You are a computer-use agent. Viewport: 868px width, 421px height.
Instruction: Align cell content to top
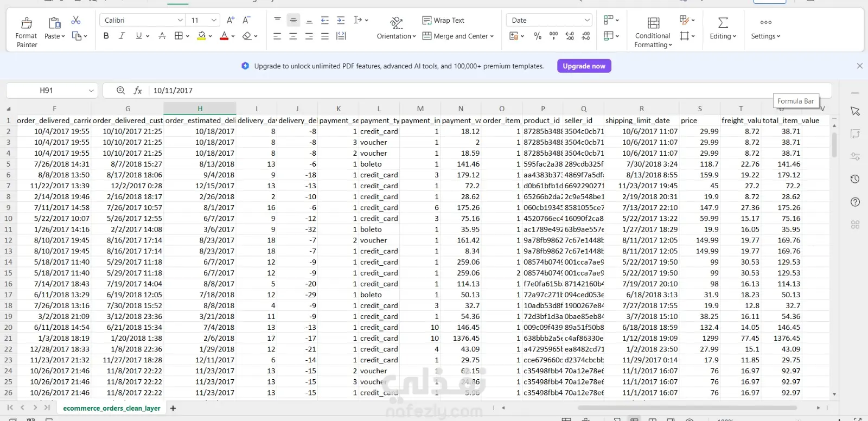[x=277, y=20]
